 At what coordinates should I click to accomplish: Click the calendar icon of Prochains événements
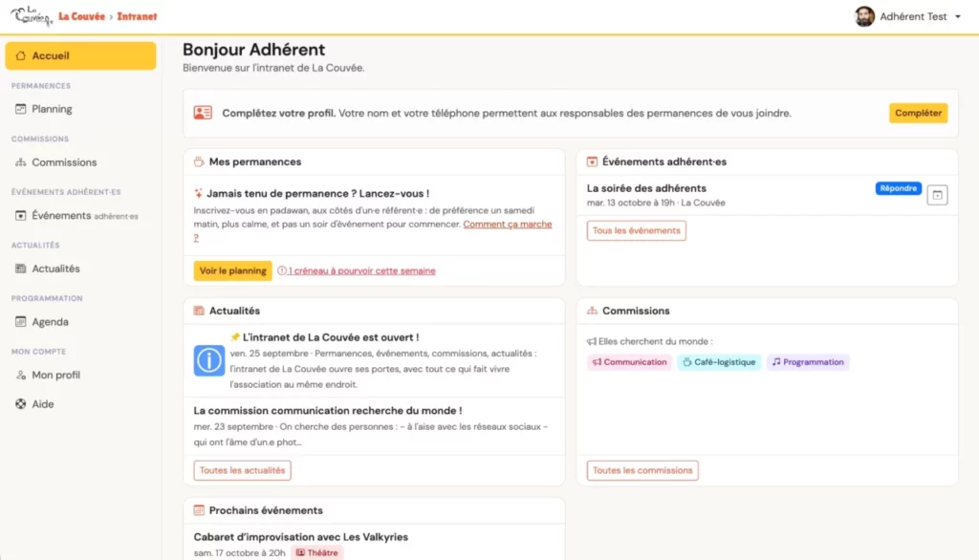point(199,510)
